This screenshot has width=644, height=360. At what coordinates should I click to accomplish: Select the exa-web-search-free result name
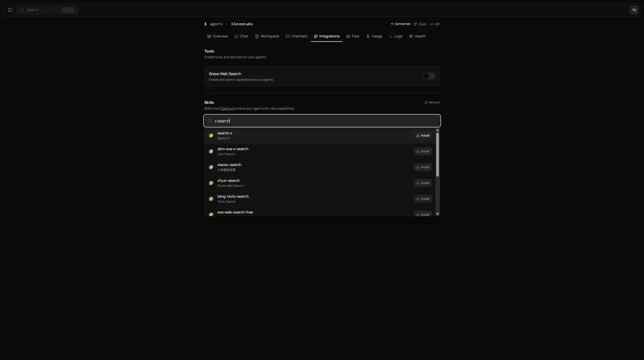[x=235, y=212]
